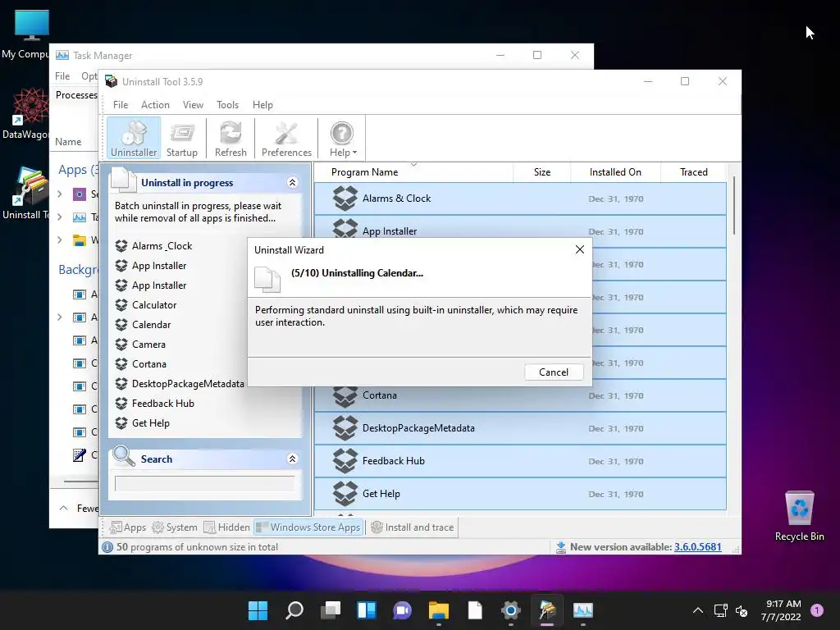Switch to the Hidden tab
Screen dimensions: 840x630
coord(226,527)
